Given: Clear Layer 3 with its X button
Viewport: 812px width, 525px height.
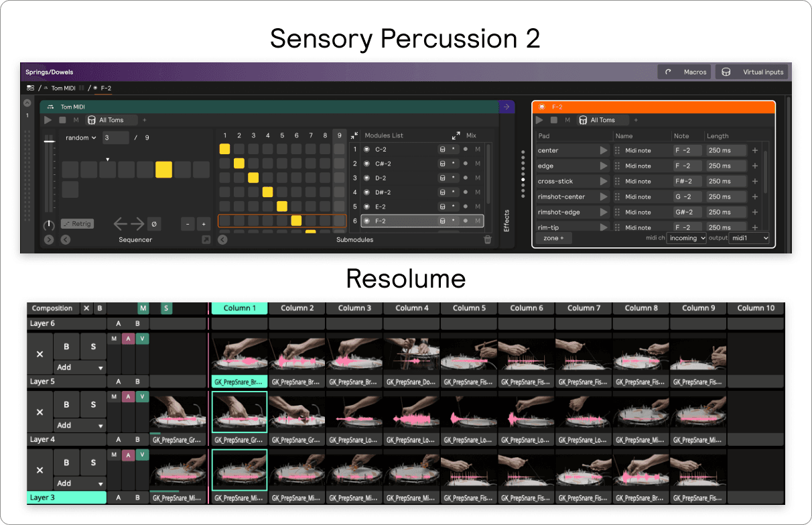Looking at the screenshot, I should coord(40,470).
